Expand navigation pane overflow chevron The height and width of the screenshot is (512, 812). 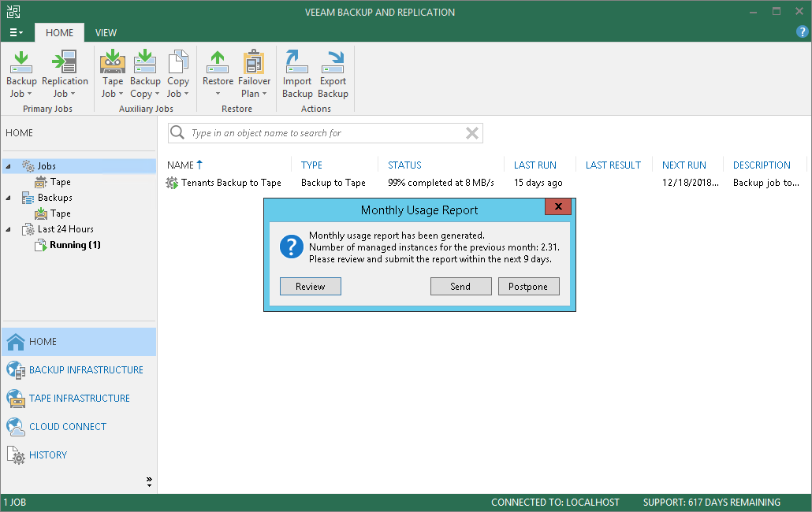pyautogui.click(x=149, y=482)
